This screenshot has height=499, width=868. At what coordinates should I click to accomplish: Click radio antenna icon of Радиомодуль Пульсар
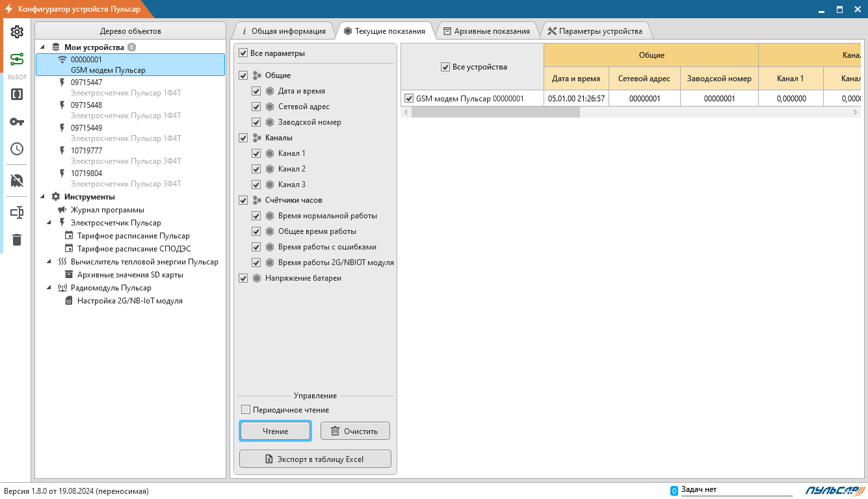click(62, 288)
